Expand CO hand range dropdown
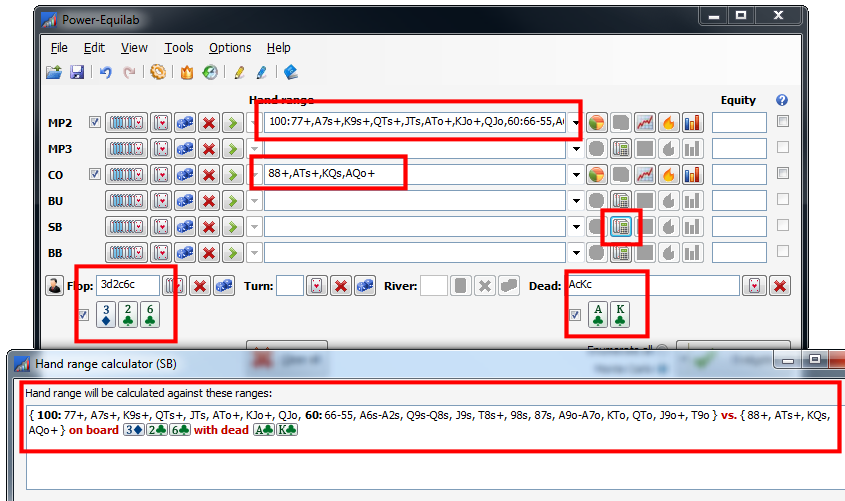This screenshot has height=501, width=845. [576, 175]
